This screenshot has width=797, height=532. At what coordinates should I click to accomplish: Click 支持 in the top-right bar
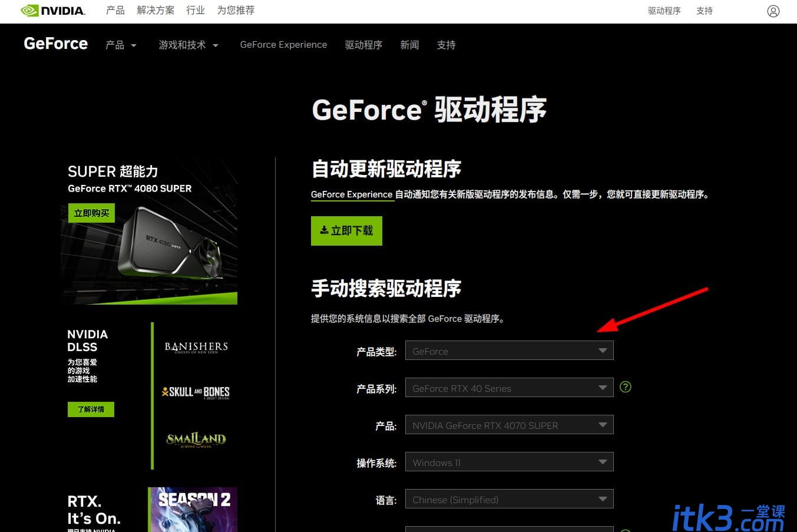point(705,11)
